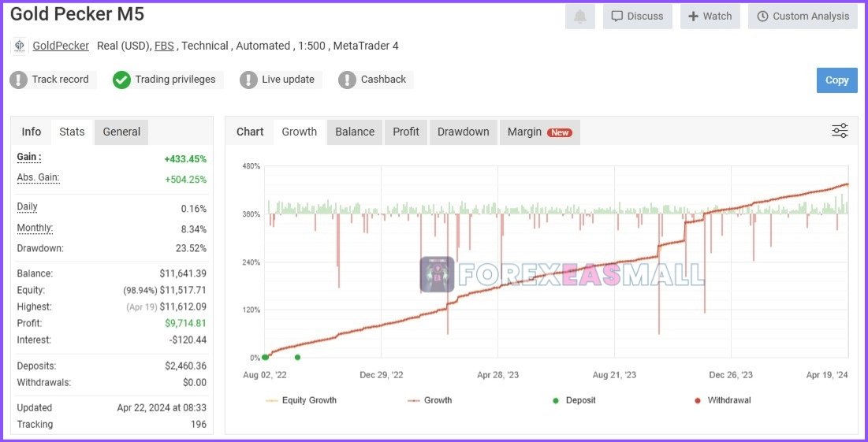Toggle the Withdrawal legend entry
868x442 pixels.
click(x=722, y=400)
